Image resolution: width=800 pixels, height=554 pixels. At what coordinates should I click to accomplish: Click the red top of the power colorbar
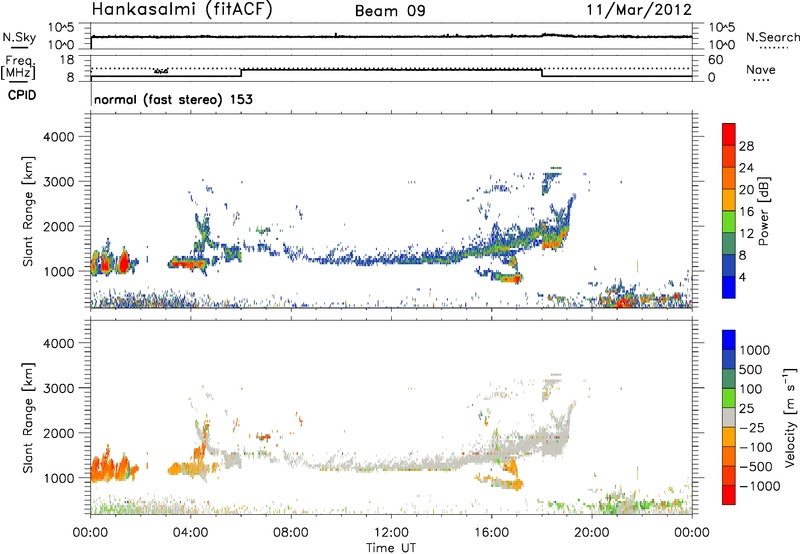(x=729, y=134)
